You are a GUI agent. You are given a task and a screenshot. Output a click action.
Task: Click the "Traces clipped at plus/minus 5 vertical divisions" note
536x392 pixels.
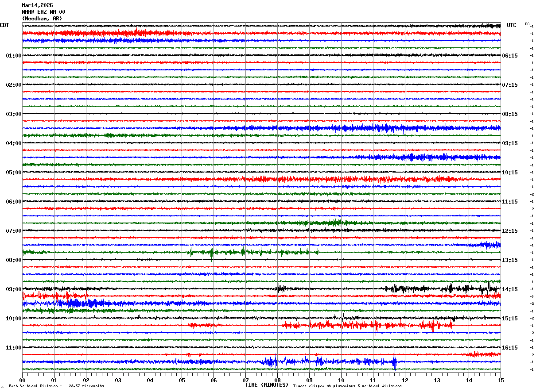(x=347, y=386)
